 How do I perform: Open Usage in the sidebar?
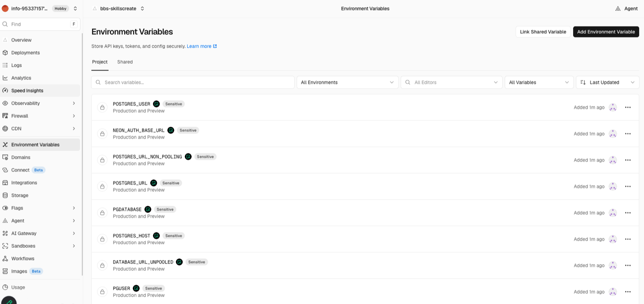[x=40, y=287]
